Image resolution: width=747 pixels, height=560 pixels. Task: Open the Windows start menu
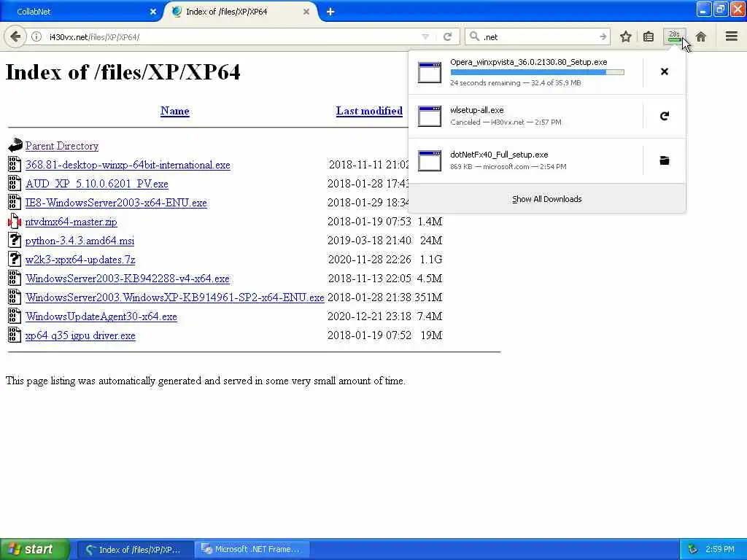[x=34, y=549]
